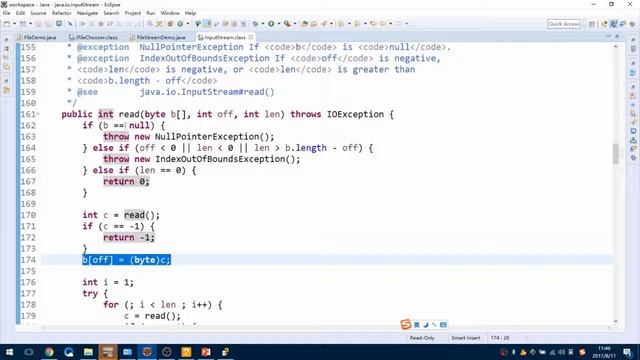Click Smart Insert status bar entry
The width and height of the screenshot is (640, 360).
coord(466,338)
